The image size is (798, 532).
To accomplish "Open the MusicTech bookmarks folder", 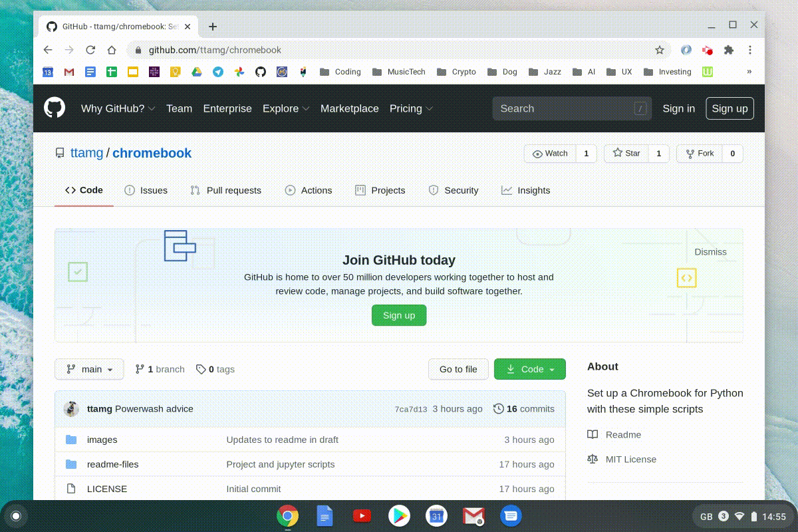I will click(398, 72).
